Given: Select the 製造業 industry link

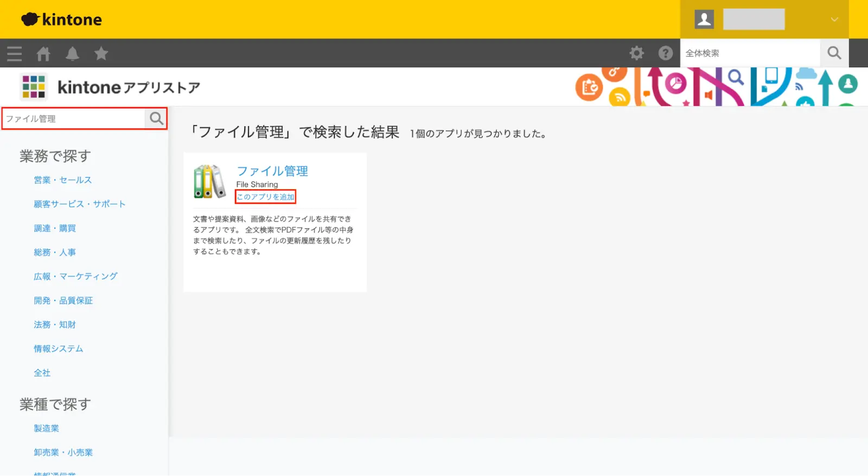Looking at the screenshot, I should coord(47,428).
